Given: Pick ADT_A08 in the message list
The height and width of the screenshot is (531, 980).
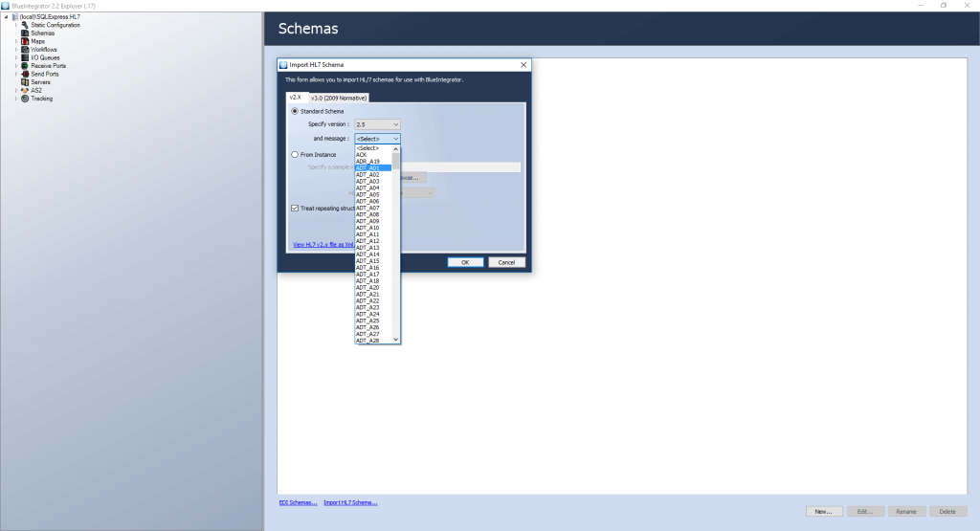Looking at the screenshot, I should (373, 214).
